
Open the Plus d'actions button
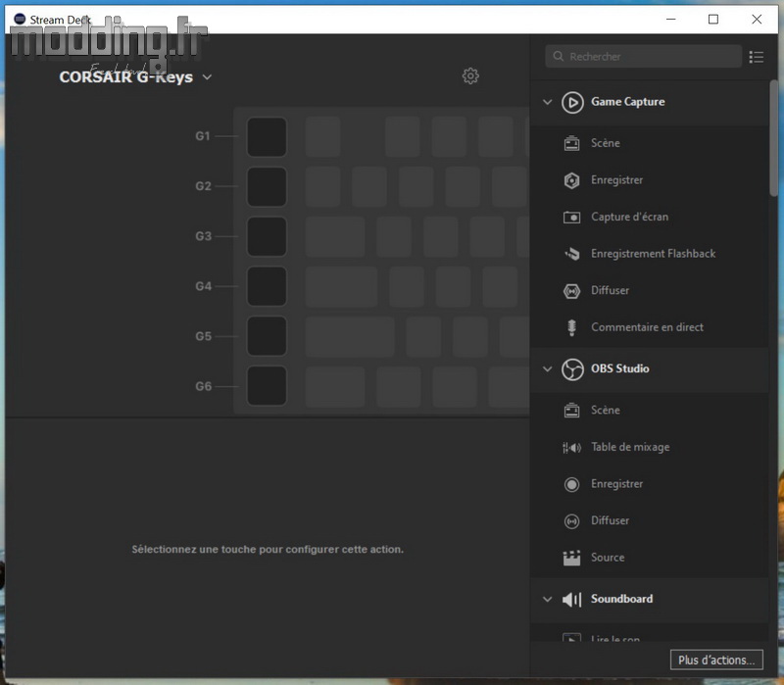pos(716,660)
